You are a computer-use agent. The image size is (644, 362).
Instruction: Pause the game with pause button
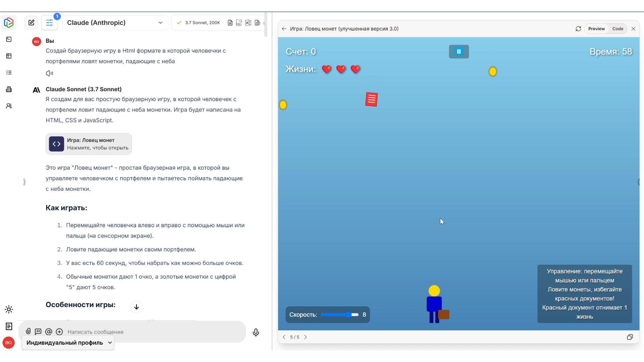coord(459,52)
